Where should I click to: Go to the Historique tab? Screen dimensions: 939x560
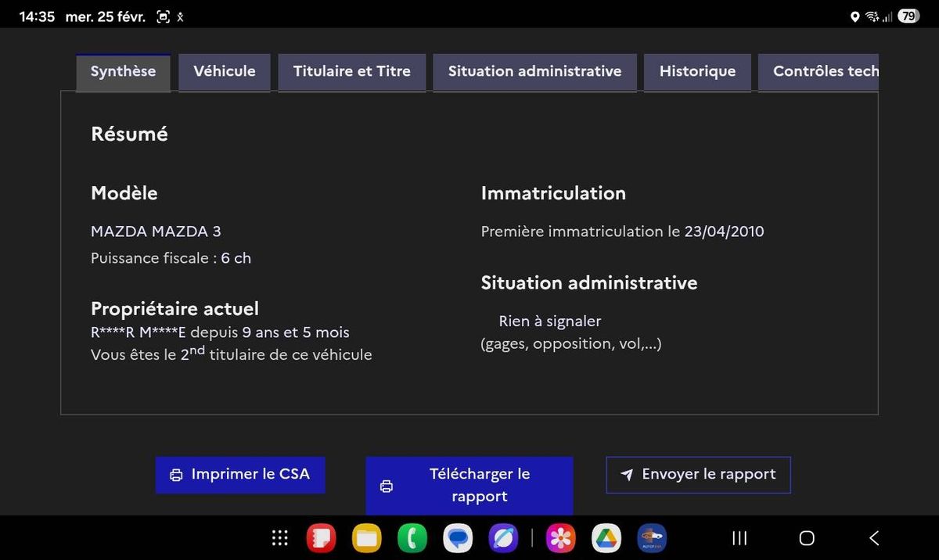click(x=697, y=72)
